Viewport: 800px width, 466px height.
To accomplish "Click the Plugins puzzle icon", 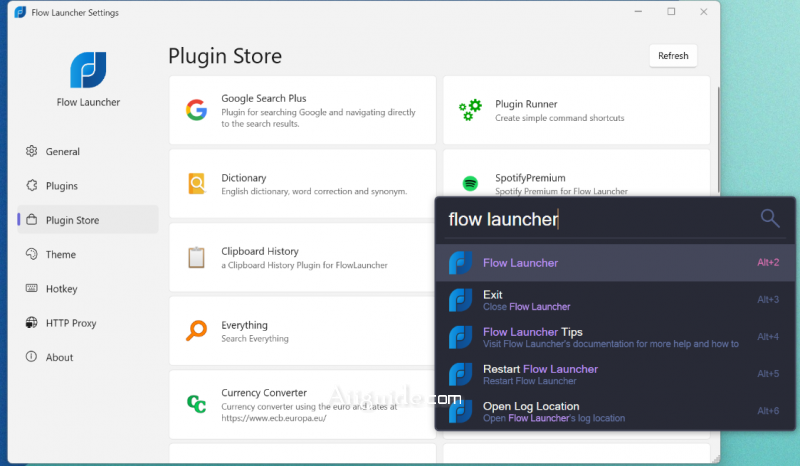I will [x=32, y=185].
